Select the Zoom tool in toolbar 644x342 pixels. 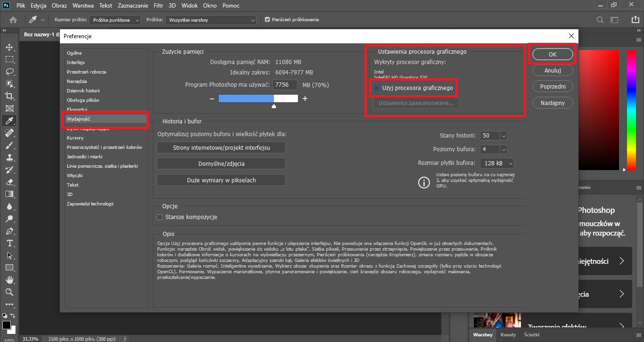pos(9,292)
